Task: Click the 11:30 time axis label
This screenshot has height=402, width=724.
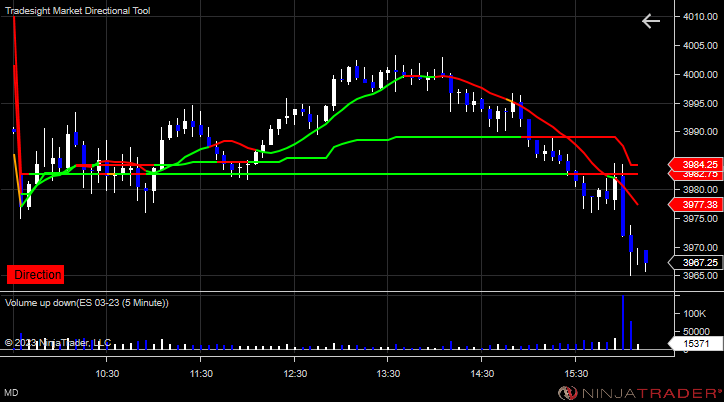Action: point(201,374)
